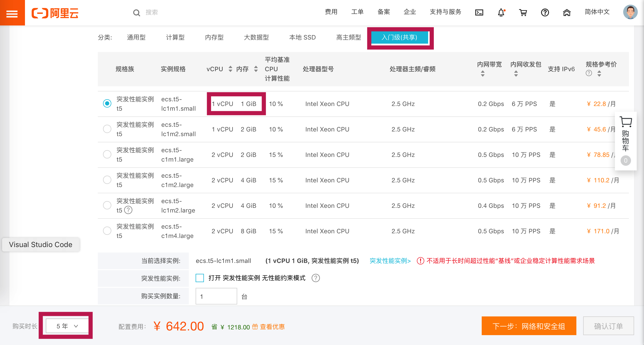The width and height of the screenshot is (644, 345).
Task: Open 简体中文 language selector
Action: click(x=597, y=12)
